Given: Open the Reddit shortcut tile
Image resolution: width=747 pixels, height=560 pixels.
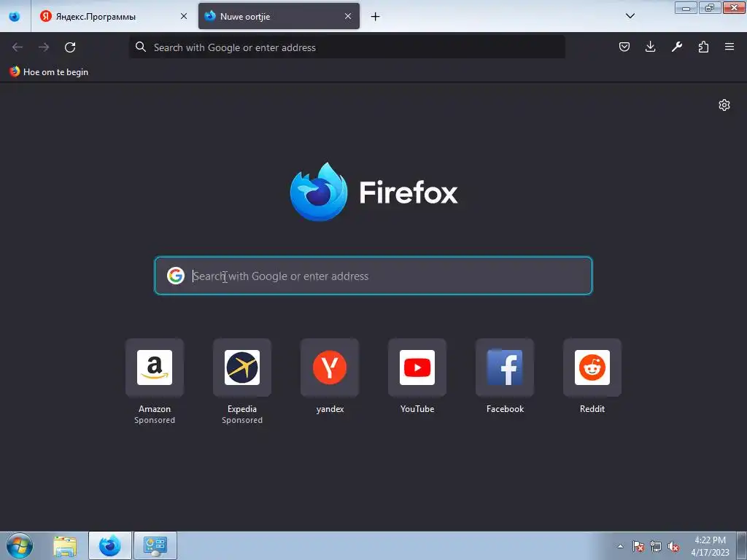Looking at the screenshot, I should 592,367.
